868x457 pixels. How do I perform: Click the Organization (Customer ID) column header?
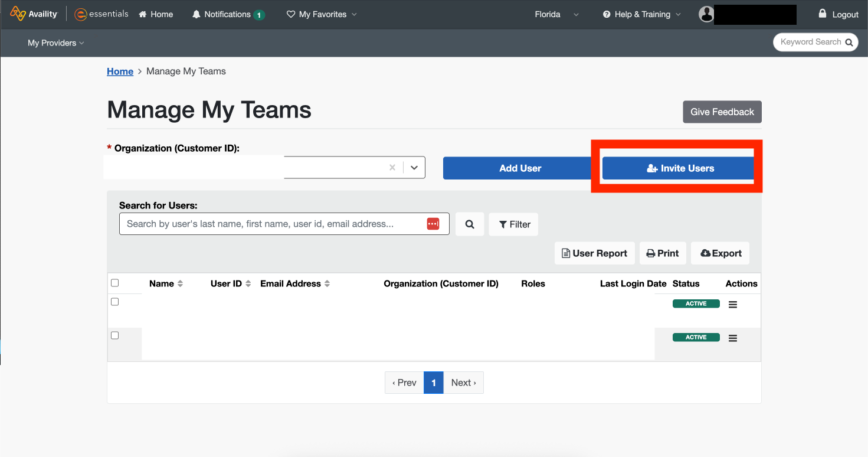click(441, 284)
